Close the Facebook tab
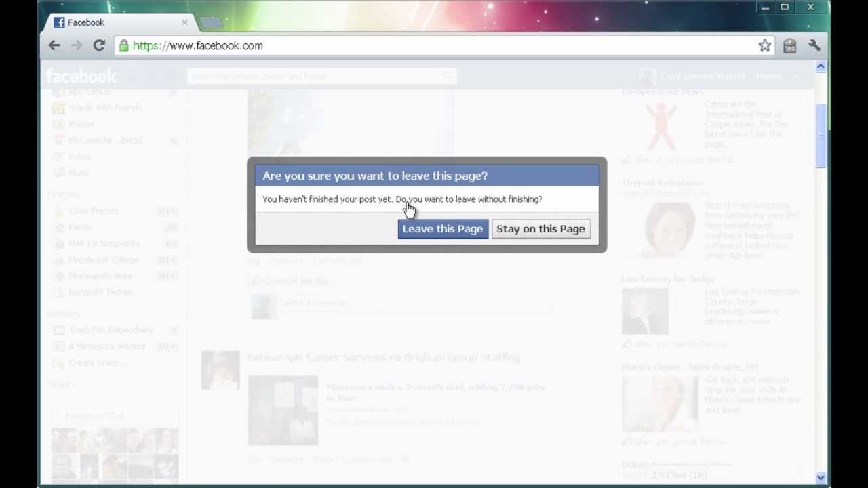The height and width of the screenshot is (488, 868). click(184, 22)
